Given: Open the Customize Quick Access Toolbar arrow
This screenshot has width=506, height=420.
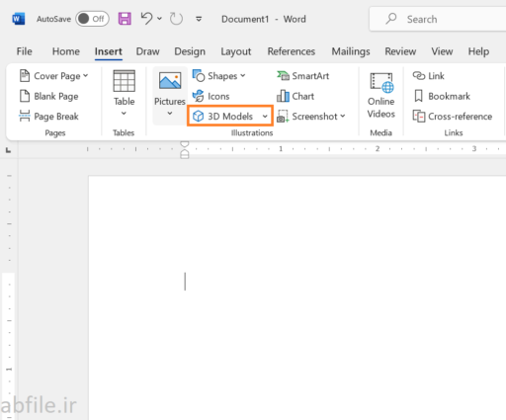Looking at the screenshot, I should (199, 19).
